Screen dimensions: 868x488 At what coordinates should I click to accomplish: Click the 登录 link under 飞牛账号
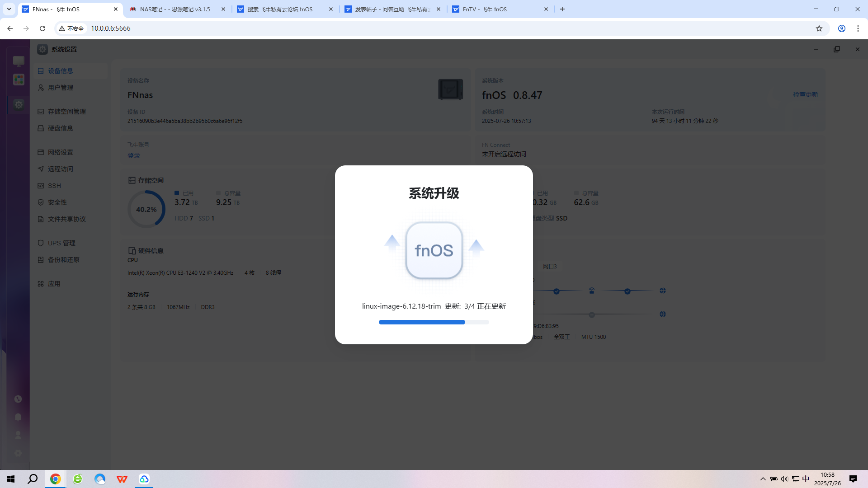pos(134,155)
